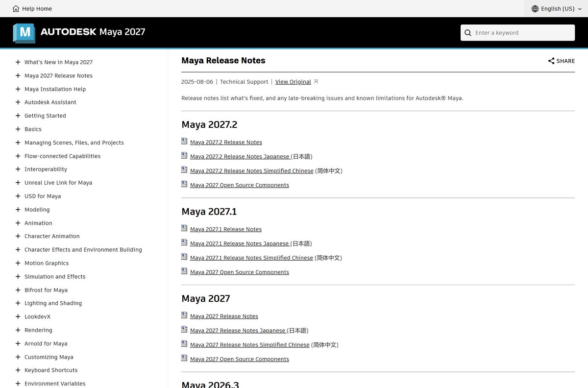Click the Autodesk Maya M logo
The width and height of the screenshot is (588, 388).
pos(24,33)
